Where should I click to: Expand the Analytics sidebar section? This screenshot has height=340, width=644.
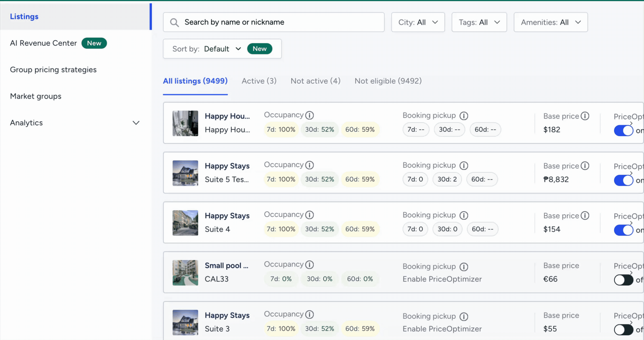tap(136, 123)
